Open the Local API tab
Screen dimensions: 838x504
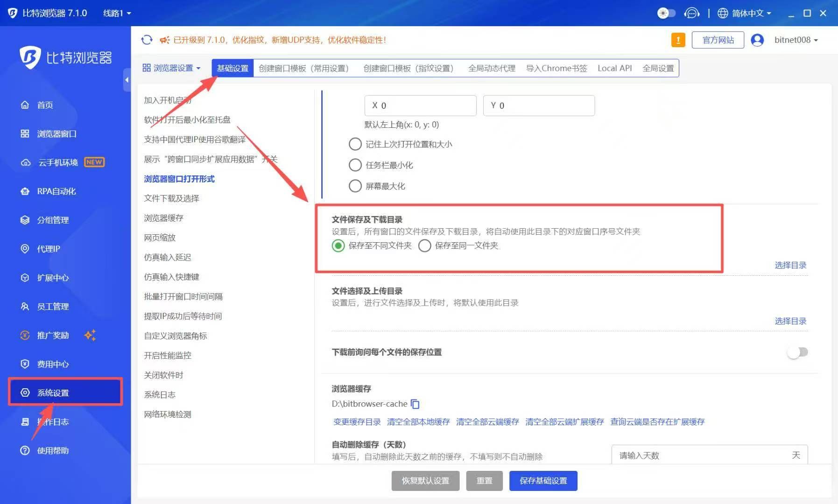[x=614, y=68]
